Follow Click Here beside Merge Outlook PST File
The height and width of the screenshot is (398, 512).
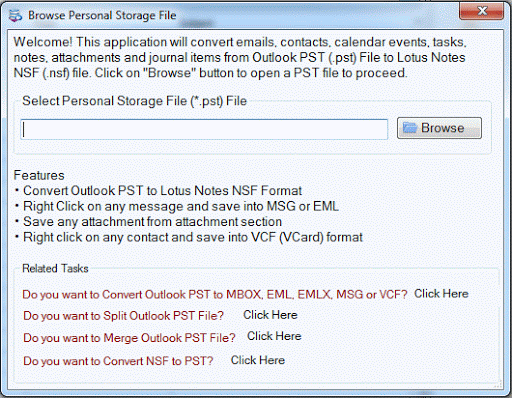[x=274, y=336]
